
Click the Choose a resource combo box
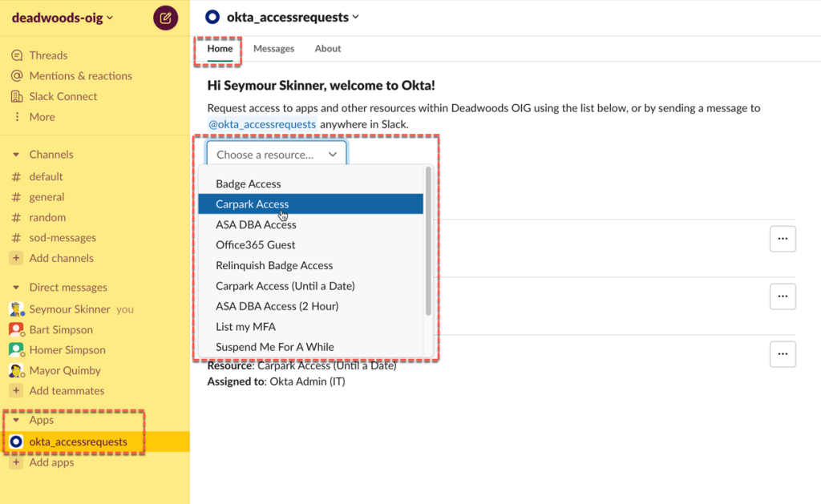point(277,155)
